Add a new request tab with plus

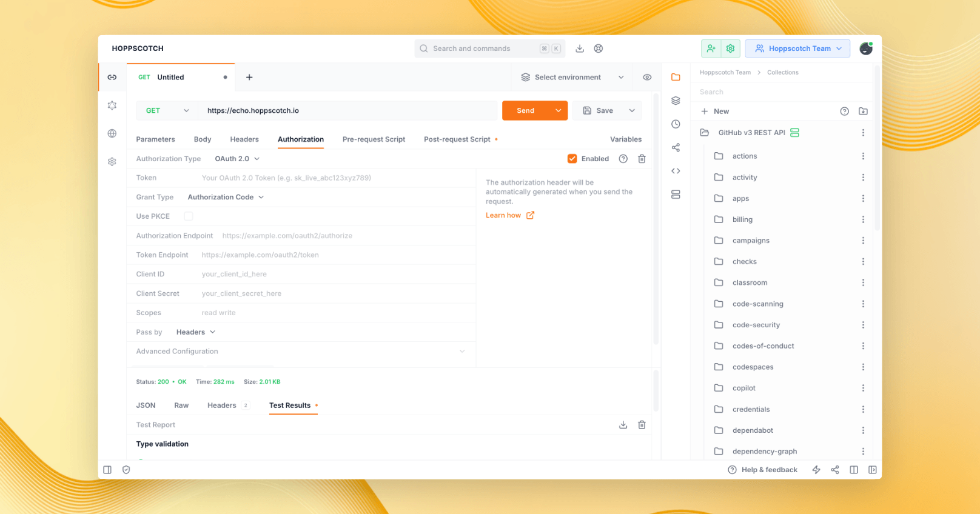(249, 78)
